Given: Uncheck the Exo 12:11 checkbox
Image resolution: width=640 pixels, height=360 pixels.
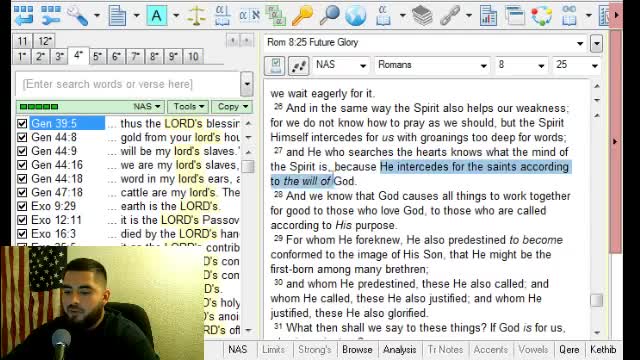Looking at the screenshot, I should tap(22, 220).
